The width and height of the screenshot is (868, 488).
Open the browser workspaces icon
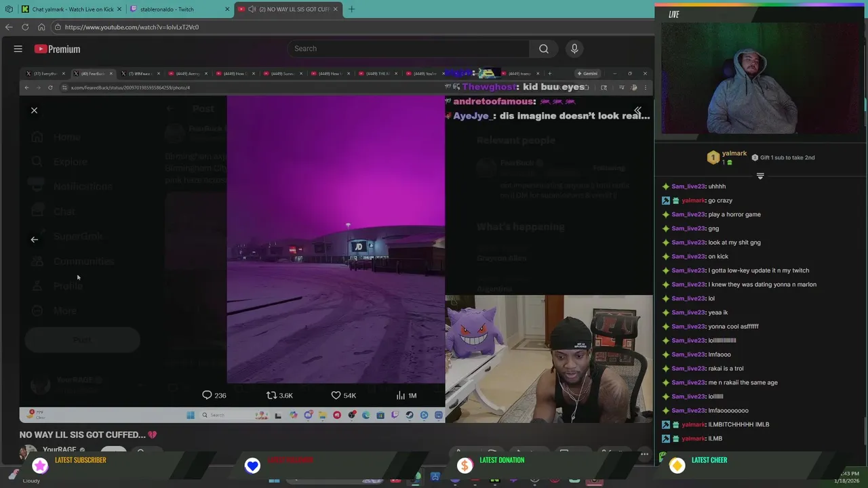click(x=9, y=9)
